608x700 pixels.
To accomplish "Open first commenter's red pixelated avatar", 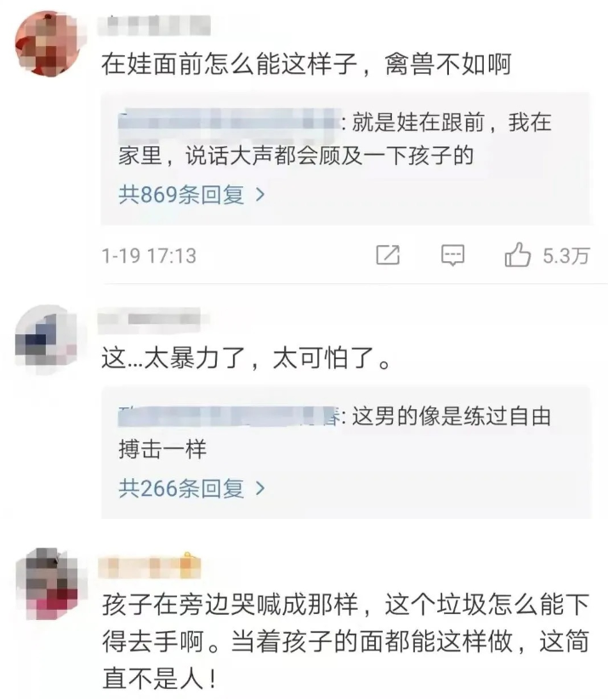I will point(47,44).
